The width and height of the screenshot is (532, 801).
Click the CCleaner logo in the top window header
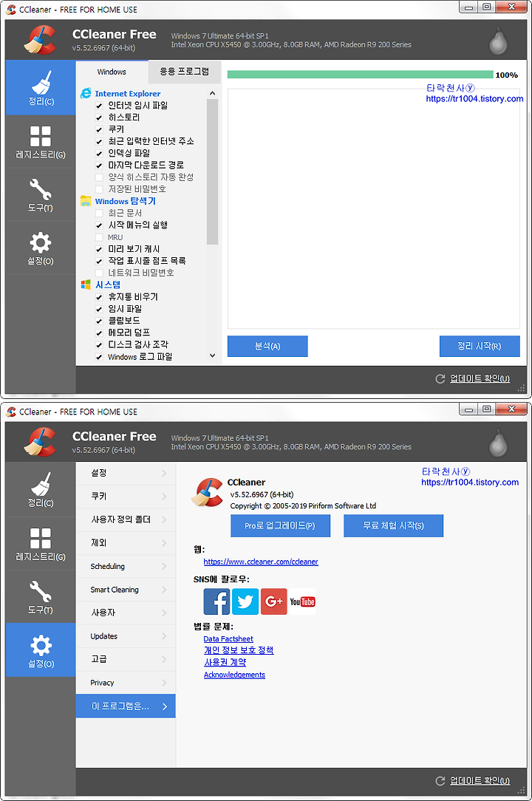40,40
